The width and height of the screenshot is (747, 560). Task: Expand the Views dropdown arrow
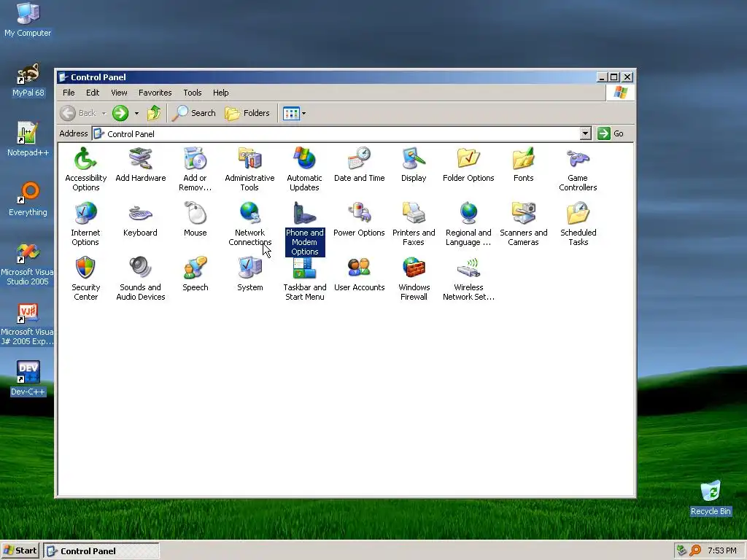(304, 113)
